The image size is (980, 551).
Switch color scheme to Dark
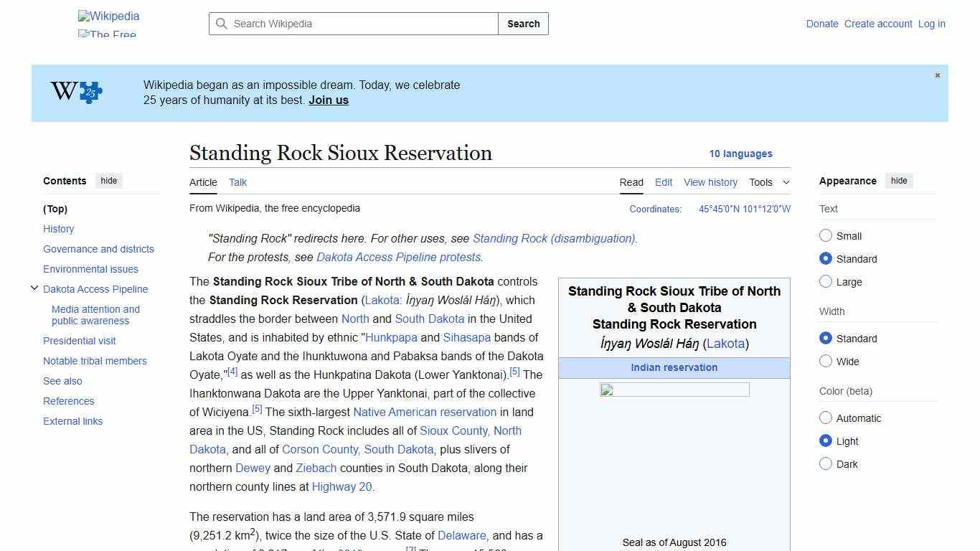pyautogui.click(x=826, y=464)
